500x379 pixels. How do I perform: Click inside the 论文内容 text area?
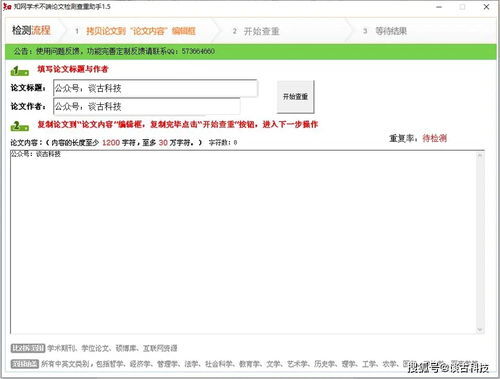243,242
